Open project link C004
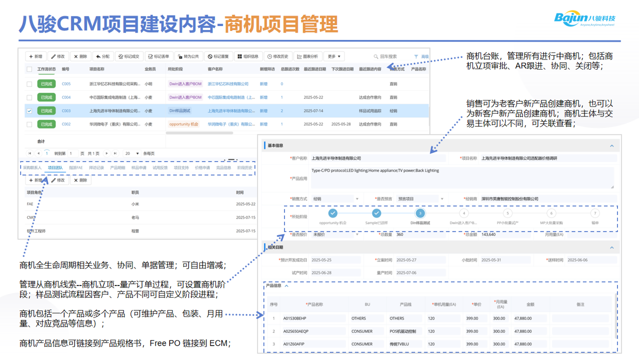The image size is (639, 364). point(66,97)
